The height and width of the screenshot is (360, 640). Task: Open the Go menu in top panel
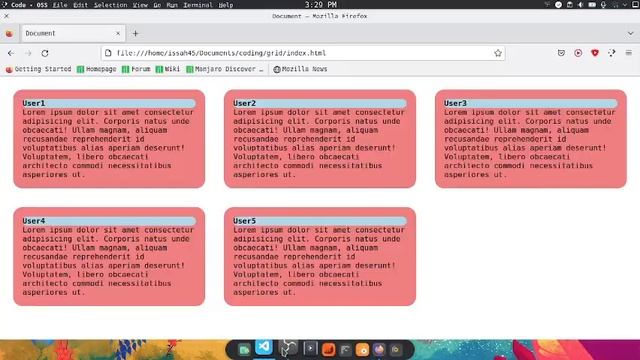point(157,5)
